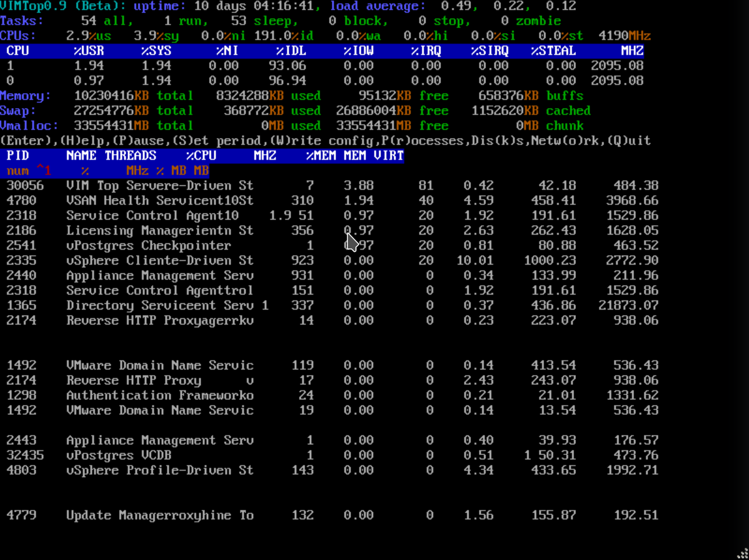
Task: Click the %MEM value 10.01
Action: click(x=475, y=260)
